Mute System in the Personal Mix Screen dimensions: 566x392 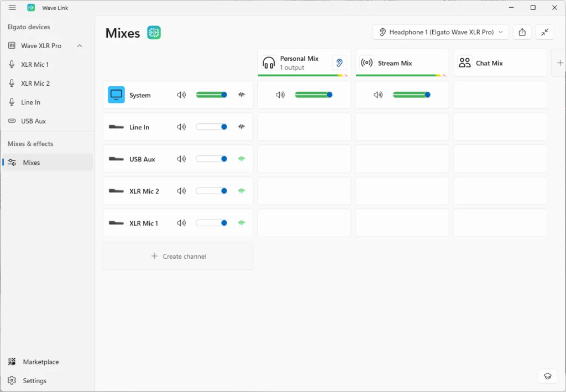(x=280, y=95)
